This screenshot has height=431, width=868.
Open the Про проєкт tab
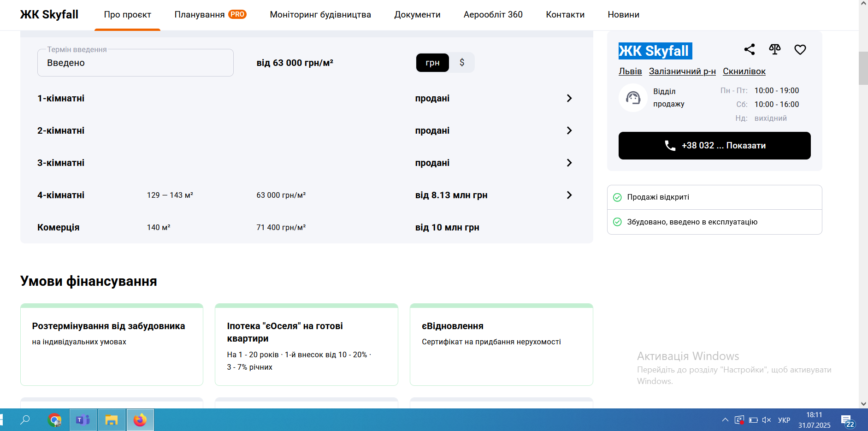(127, 15)
